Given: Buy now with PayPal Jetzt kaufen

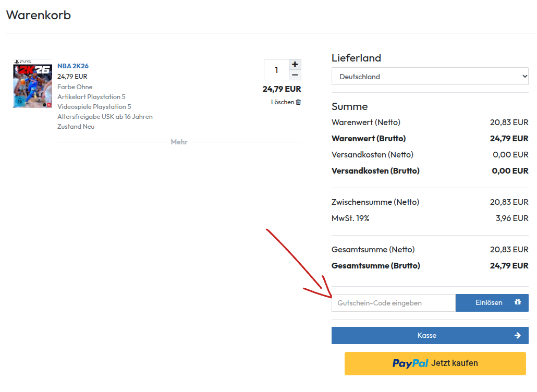Looking at the screenshot, I should pyautogui.click(x=435, y=363).
